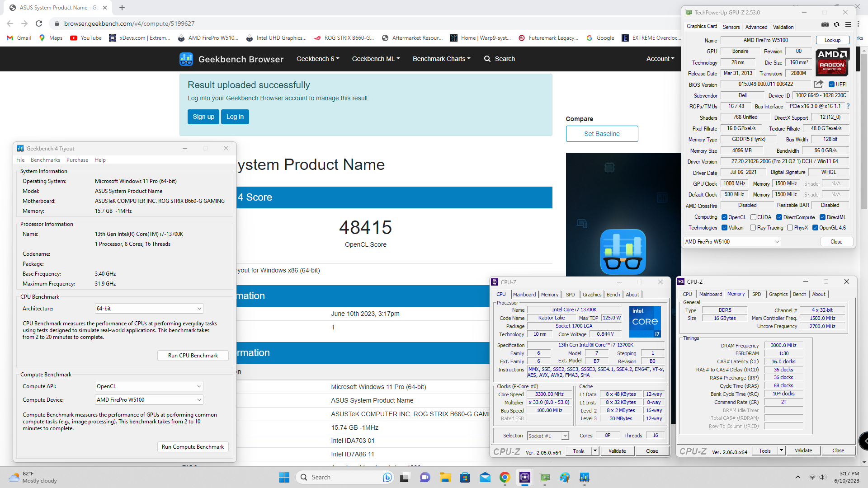The width and height of the screenshot is (868, 488).
Task: Switch to the Sensors tab in GPU-Z
Action: coord(731,27)
